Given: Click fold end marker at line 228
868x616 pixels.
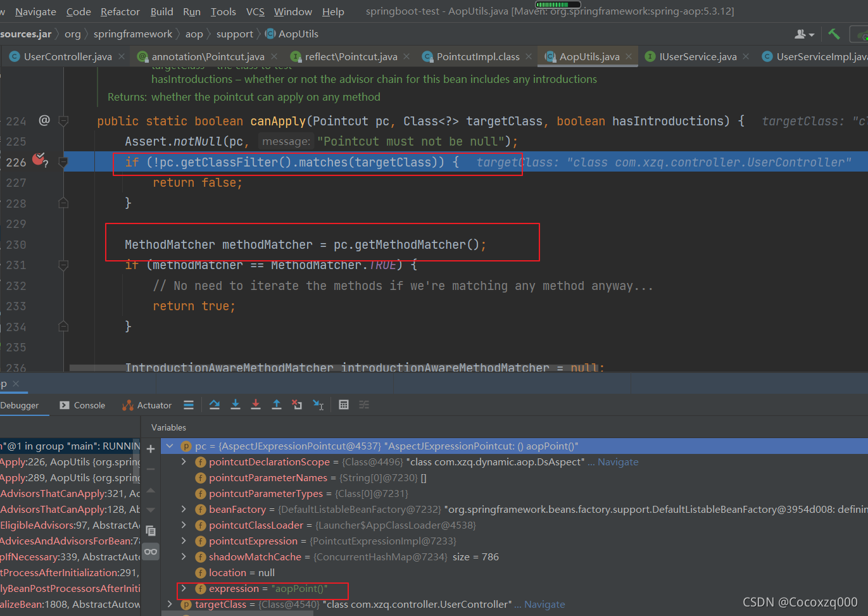Looking at the screenshot, I should (x=63, y=203).
